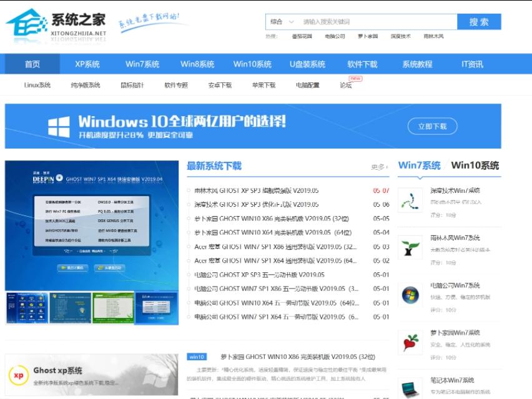Open 萝卜家园Win7系统 title link
This screenshot has width=532, height=399.
[x=455, y=333]
